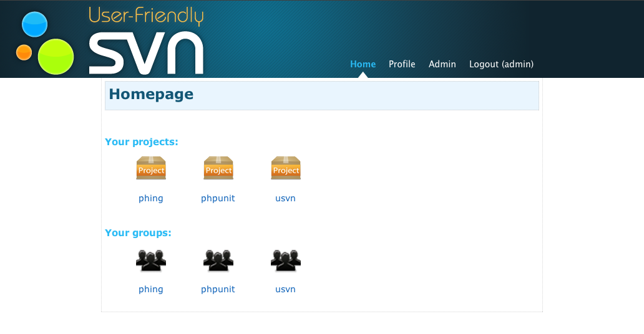Click the blue circle in the logo
Image resolution: width=644 pixels, height=334 pixels.
click(35, 24)
